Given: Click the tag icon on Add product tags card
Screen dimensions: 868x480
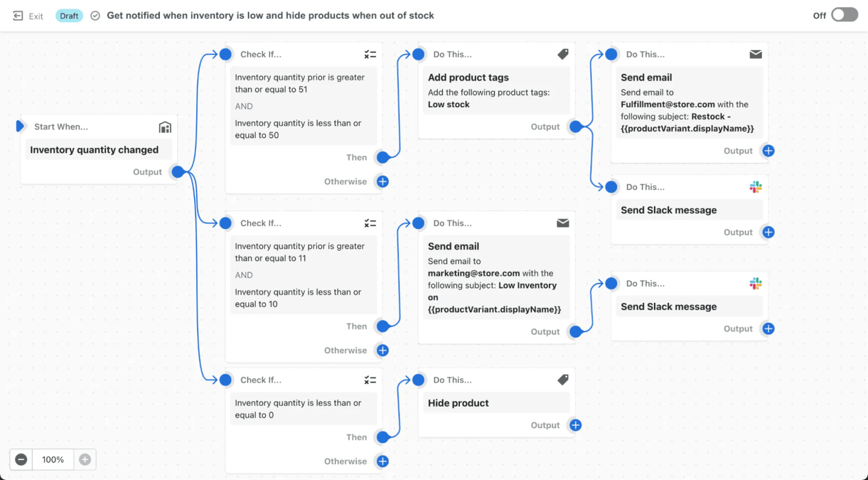Looking at the screenshot, I should (x=563, y=54).
